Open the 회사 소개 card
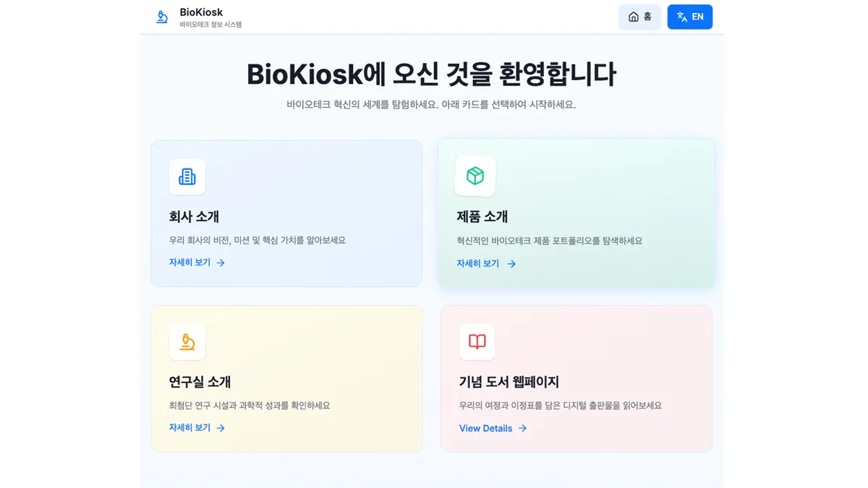 [x=286, y=213]
